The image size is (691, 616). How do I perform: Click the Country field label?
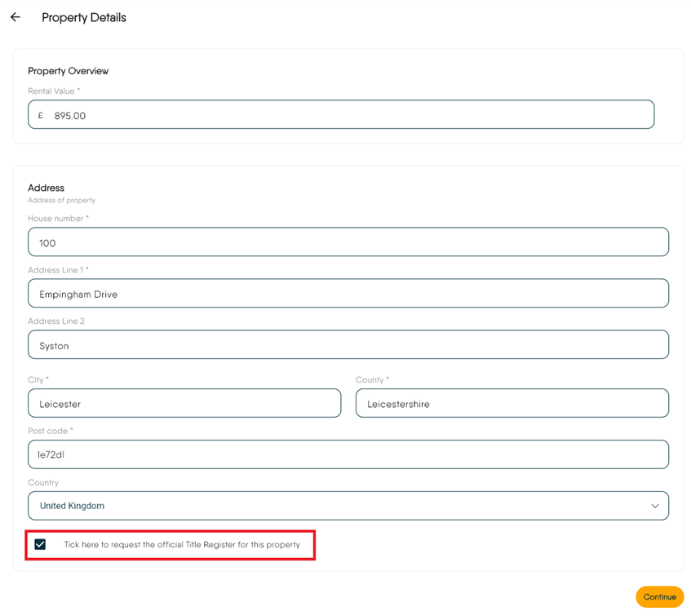point(43,482)
